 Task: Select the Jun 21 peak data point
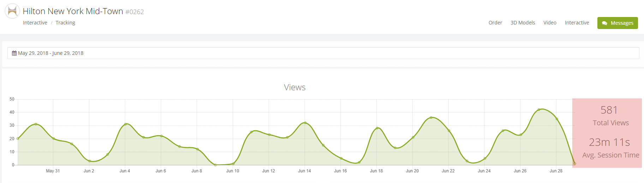(431, 118)
